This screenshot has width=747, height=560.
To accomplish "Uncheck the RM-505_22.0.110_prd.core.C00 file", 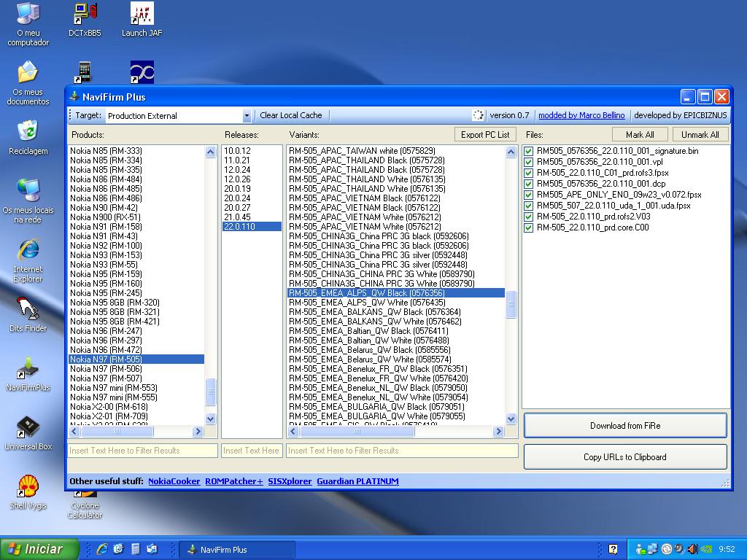I will pyautogui.click(x=528, y=227).
